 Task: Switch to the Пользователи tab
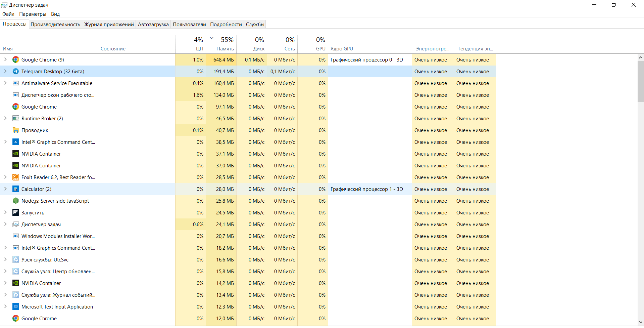pyautogui.click(x=189, y=25)
